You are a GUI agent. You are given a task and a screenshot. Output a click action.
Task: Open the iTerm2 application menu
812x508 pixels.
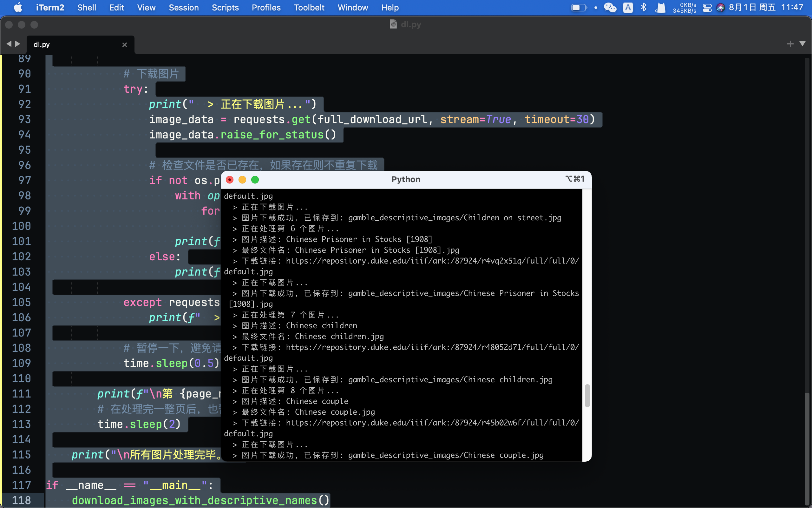tap(50, 7)
